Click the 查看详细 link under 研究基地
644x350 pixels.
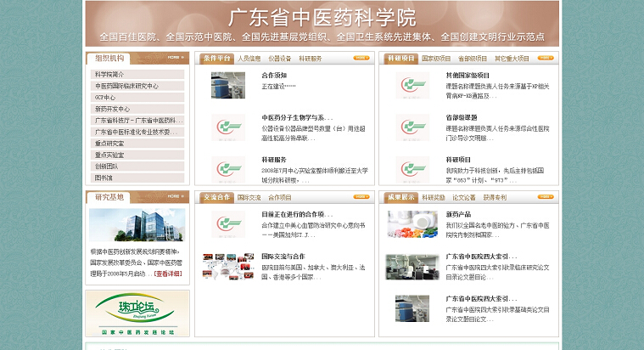[x=167, y=274]
